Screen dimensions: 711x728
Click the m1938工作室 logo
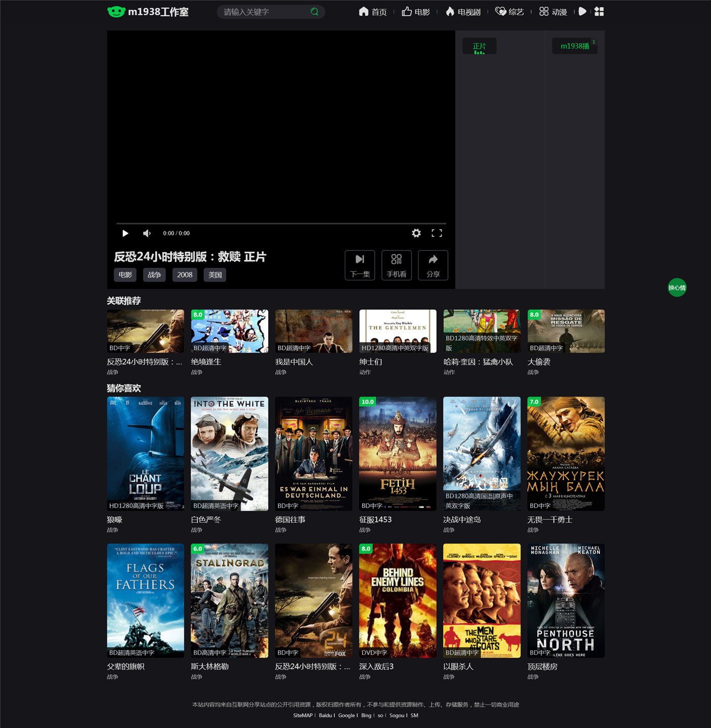[148, 12]
